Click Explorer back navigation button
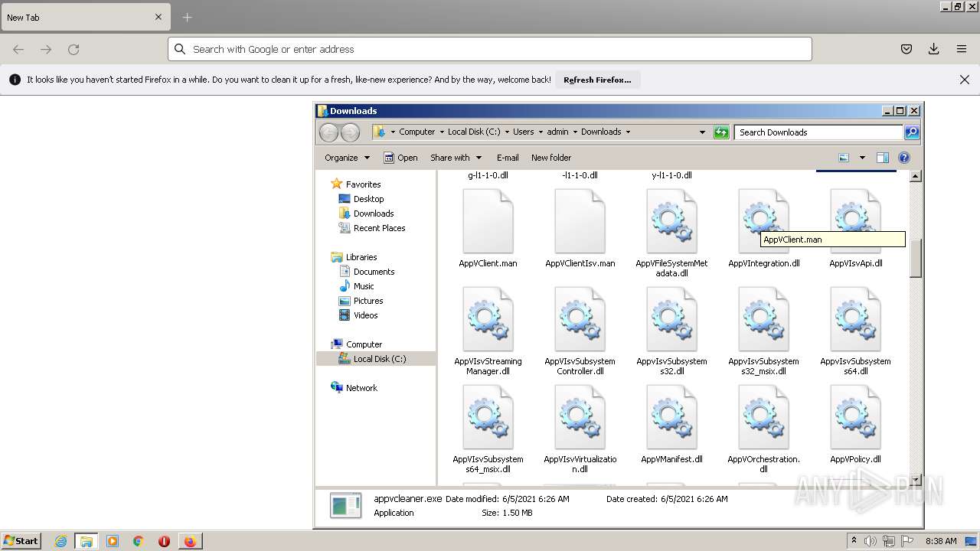980x551 pixels. click(328, 132)
